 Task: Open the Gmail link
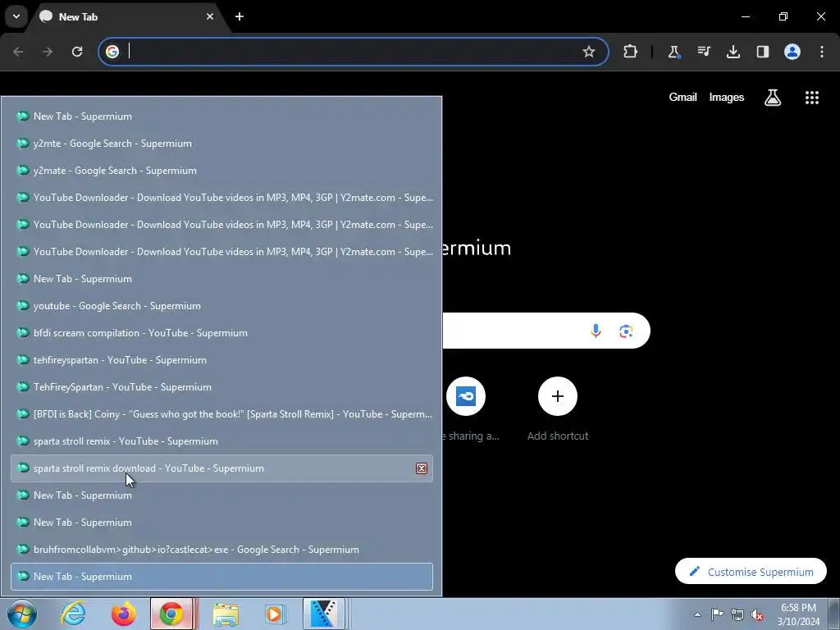click(682, 97)
